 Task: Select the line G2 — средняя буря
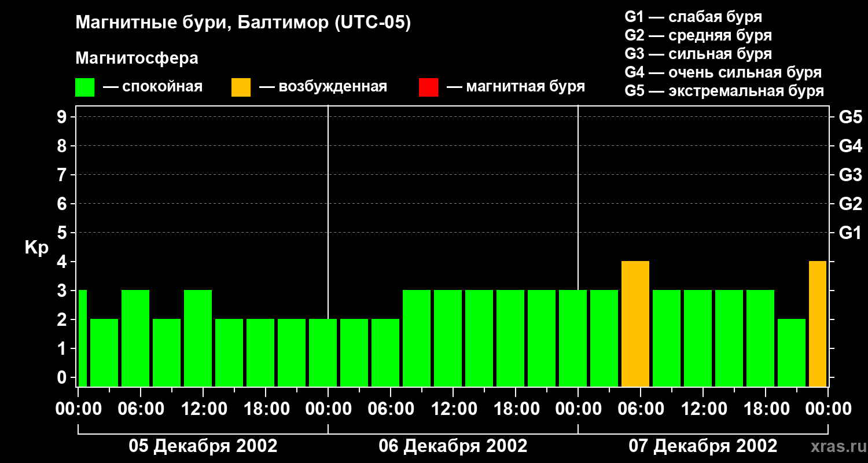tap(698, 35)
